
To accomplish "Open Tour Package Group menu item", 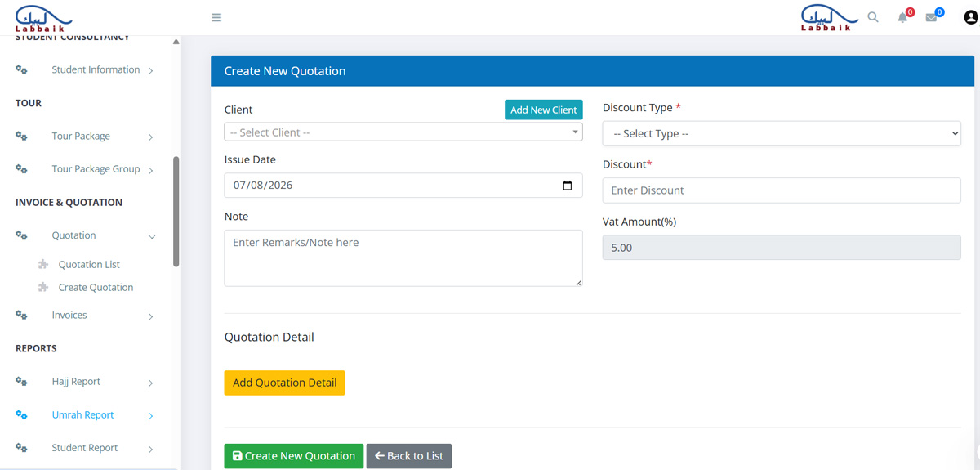I will point(96,169).
